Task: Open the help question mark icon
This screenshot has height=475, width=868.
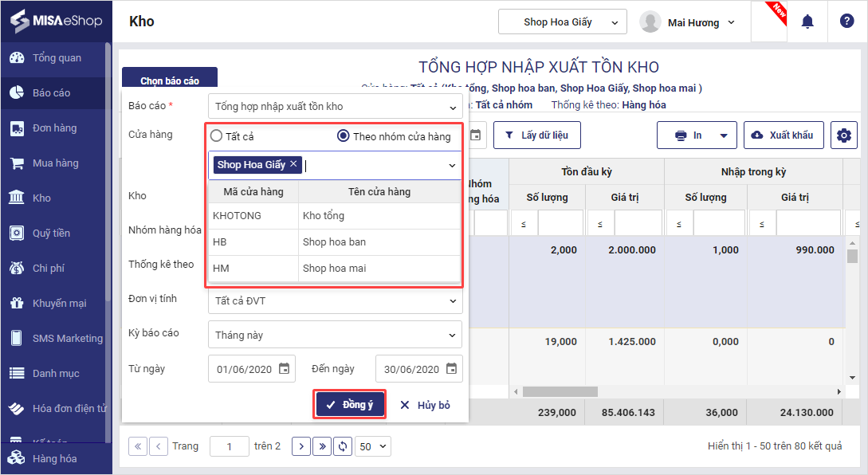Action: [x=846, y=21]
